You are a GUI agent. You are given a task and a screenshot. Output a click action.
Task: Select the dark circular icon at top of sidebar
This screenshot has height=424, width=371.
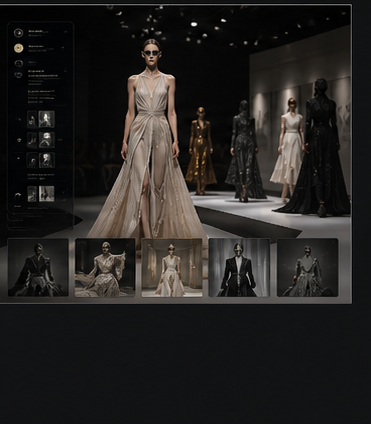click(18, 33)
